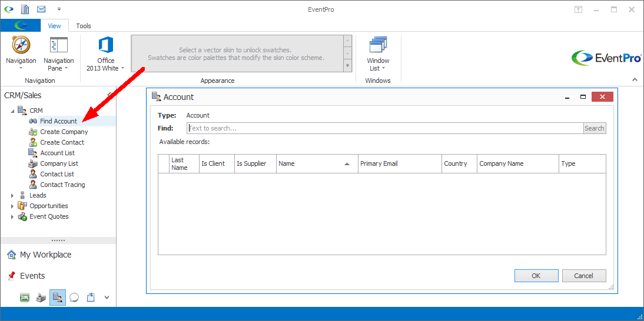Expand more navigation options chevron
The image size is (644, 321).
[x=107, y=297]
